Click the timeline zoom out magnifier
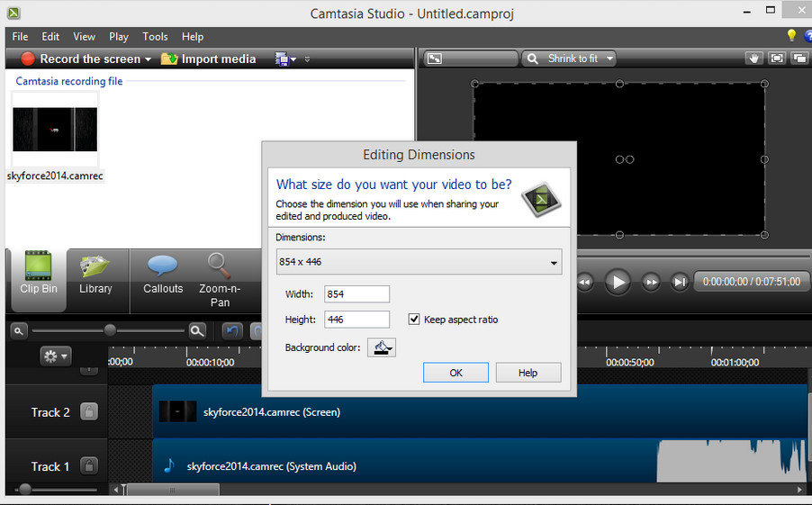This screenshot has width=812, height=505. coord(19,331)
